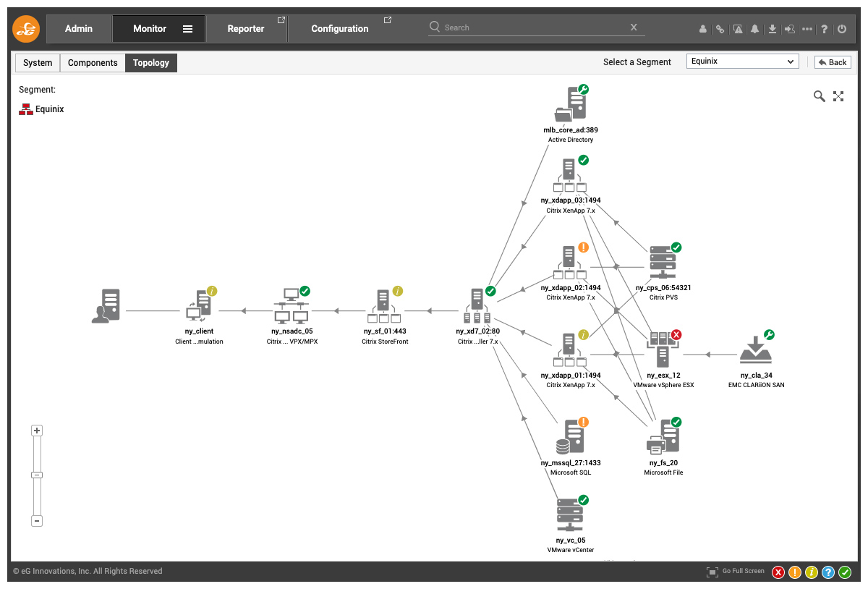
Task: Select the ny_xdapp_02:1494 XenApp node
Action: pos(570,262)
